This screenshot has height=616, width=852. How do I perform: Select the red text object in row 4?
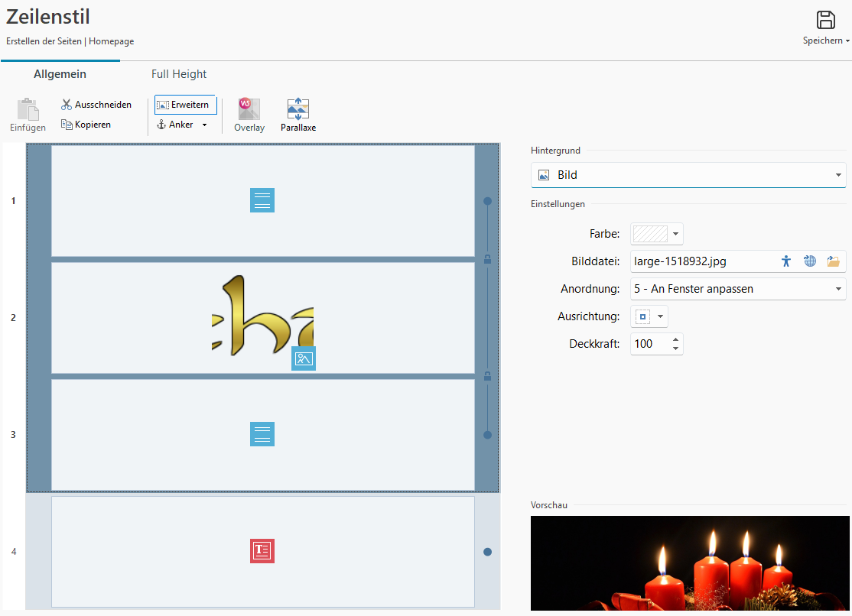click(262, 551)
